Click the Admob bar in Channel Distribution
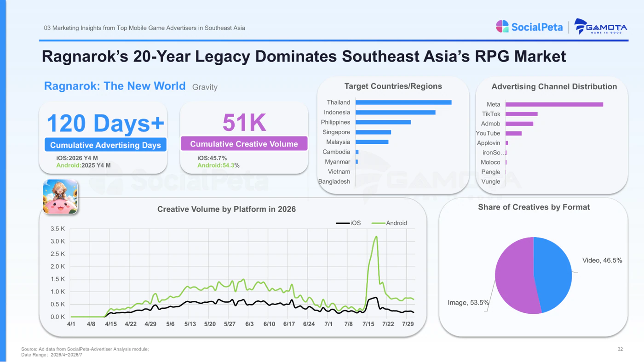Viewport: 644px width, 362px height. pos(519,124)
